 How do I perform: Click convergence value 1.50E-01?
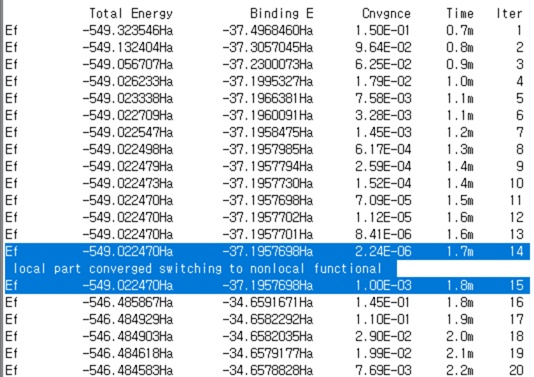coord(383,31)
